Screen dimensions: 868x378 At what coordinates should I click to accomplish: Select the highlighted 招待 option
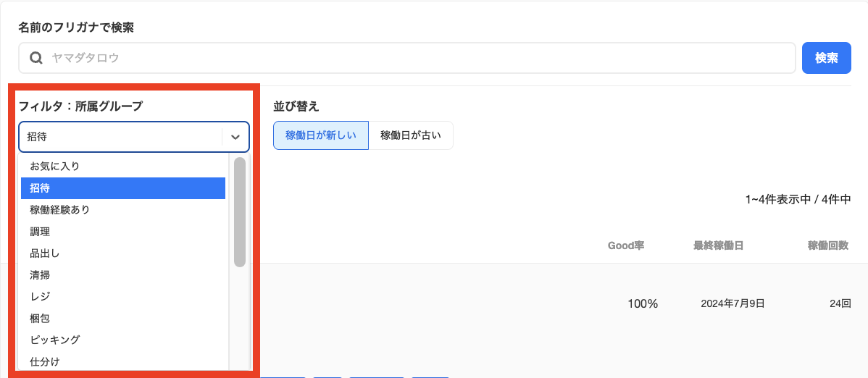point(123,188)
